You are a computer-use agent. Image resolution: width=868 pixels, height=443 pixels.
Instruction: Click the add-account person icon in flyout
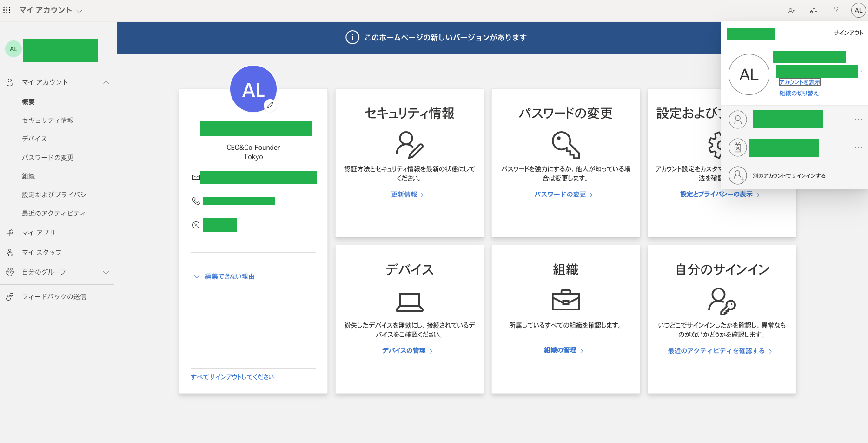click(738, 175)
